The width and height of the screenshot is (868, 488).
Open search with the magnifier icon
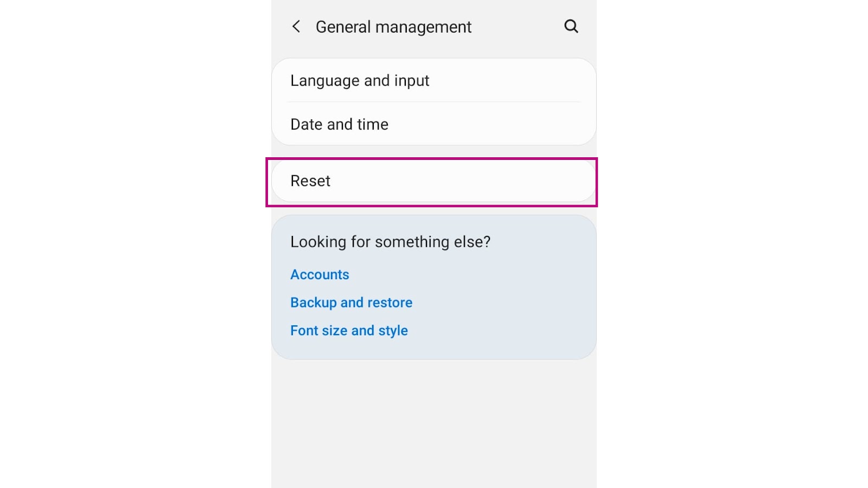(571, 26)
